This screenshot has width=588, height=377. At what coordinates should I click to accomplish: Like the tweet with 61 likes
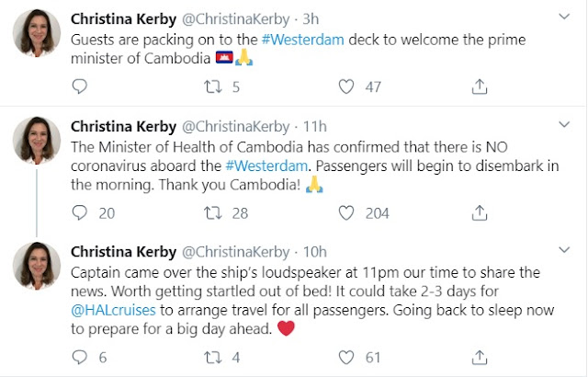click(346, 358)
